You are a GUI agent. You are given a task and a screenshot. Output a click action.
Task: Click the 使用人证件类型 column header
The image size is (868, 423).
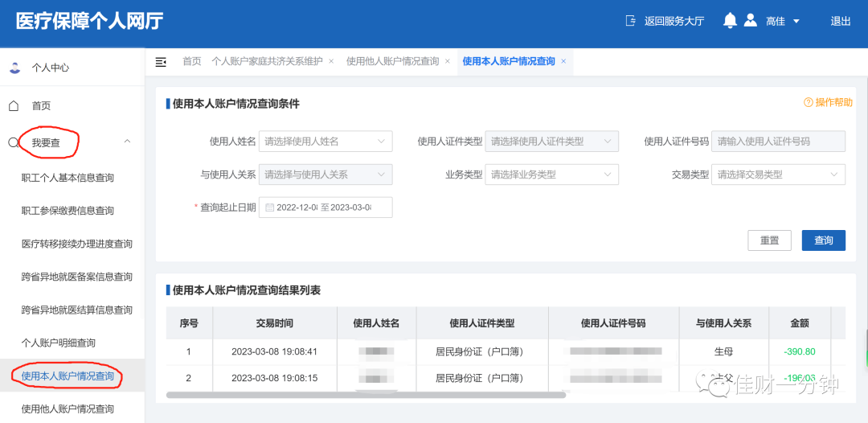[482, 323]
